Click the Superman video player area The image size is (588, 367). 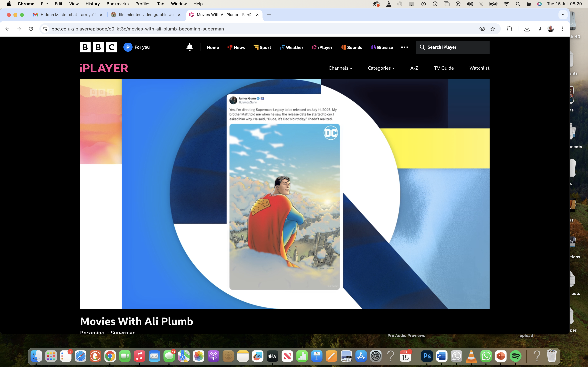284,194
